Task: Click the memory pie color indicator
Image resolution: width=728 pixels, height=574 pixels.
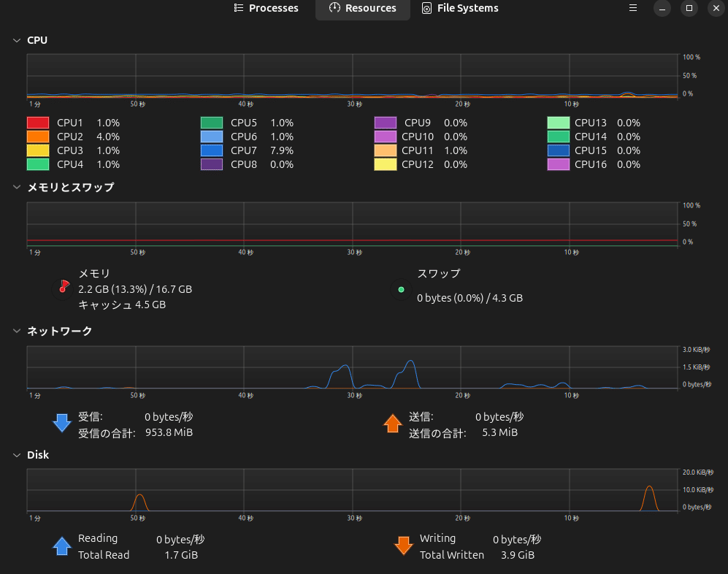Action: (x=64, y=288)
